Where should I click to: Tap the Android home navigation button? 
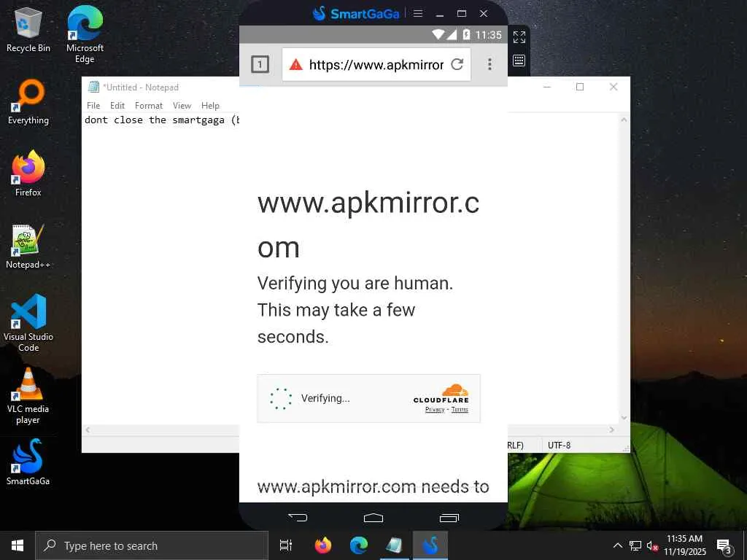(x=373, y=518)
